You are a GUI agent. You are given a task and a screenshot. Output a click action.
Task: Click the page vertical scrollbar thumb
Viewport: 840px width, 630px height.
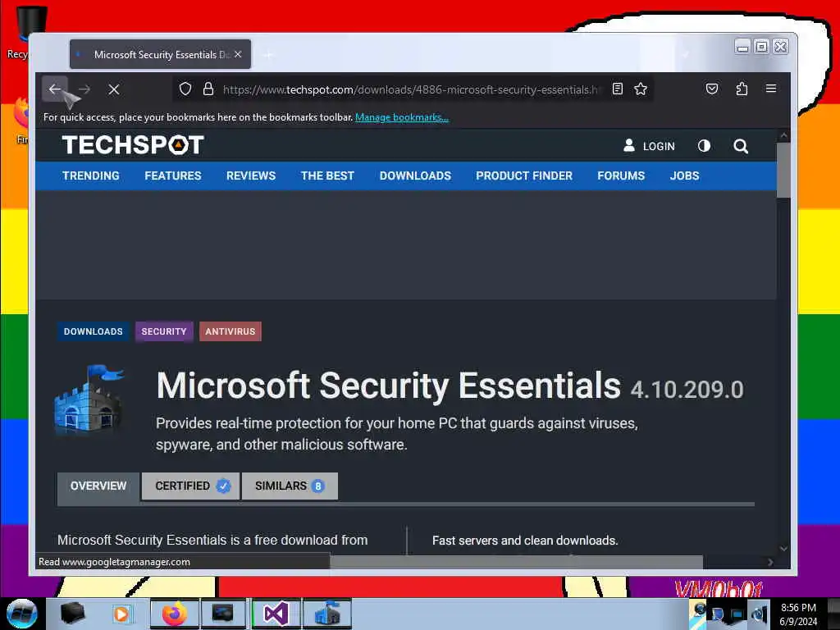pyautogui.click(x=783, y=171)
